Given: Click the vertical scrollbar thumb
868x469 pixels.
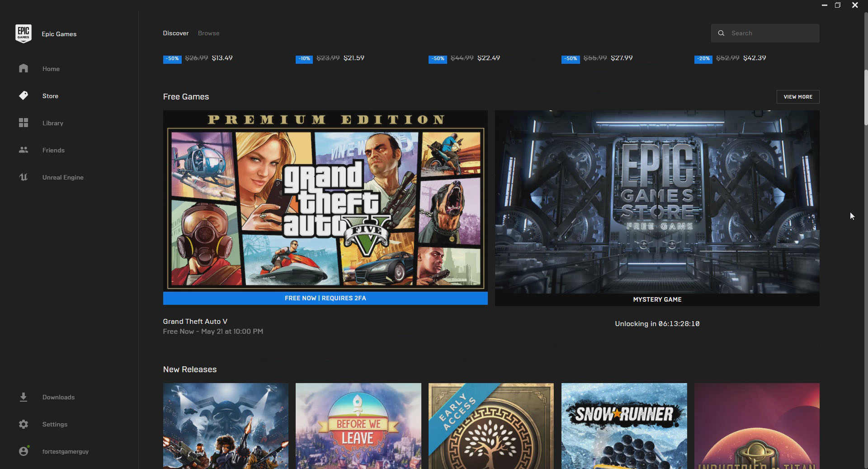Looking at the screenshot, I should [x=866, y=97].
